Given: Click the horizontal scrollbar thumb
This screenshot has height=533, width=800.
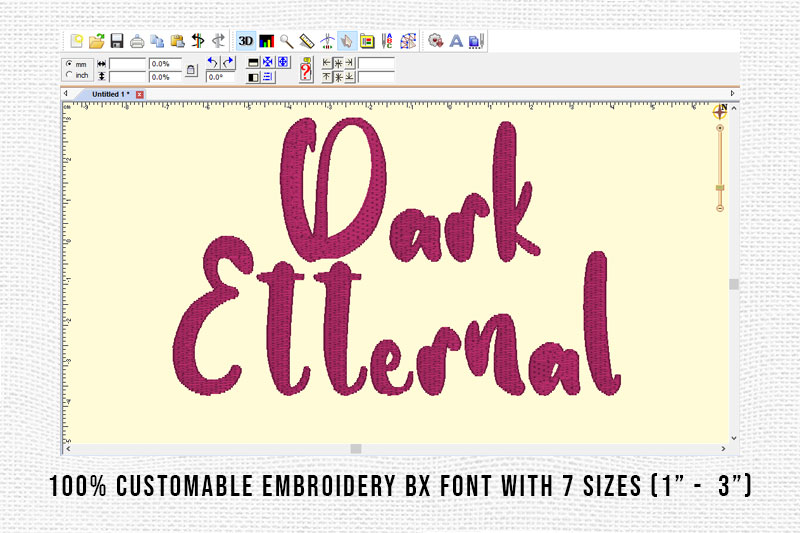Looking at the screenshot, I should pyautogui.click(x=356, y=449).
